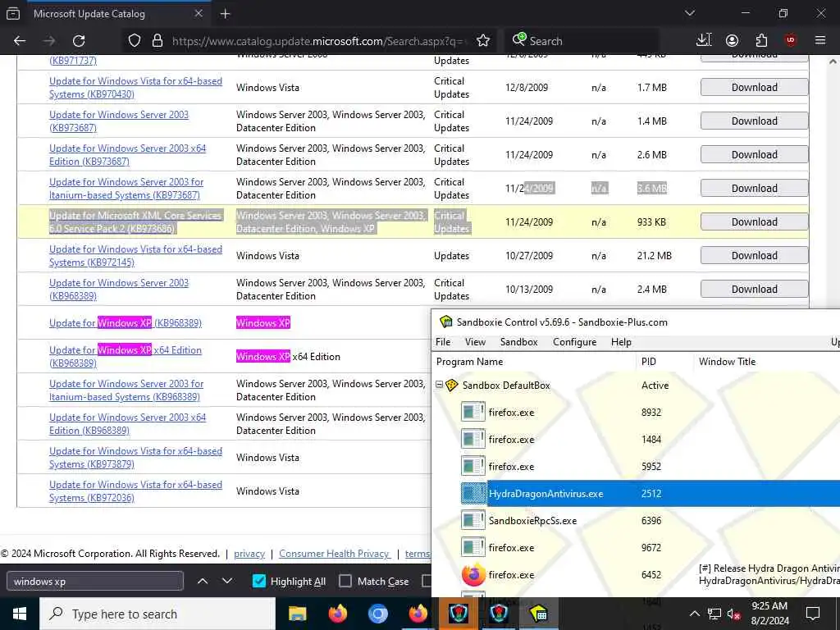This screenshot has height=630, width=840.
Task: Find previous match with the up arrow
Action: (203, 582)
